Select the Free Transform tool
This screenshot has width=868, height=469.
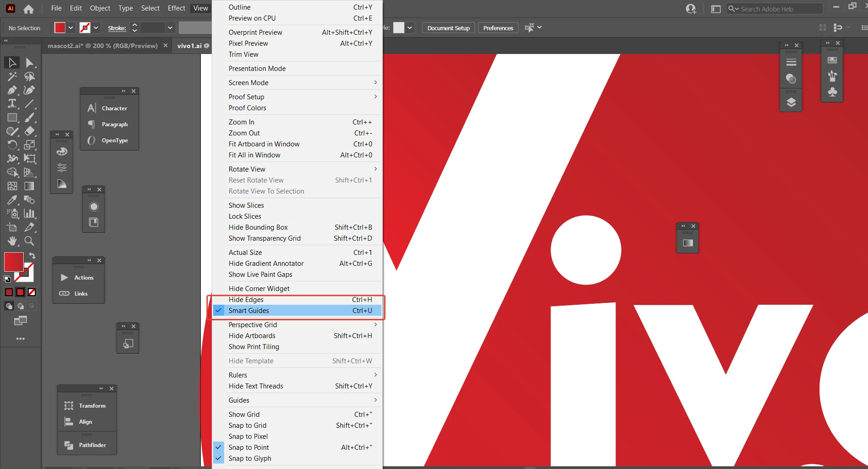pos(30,159)
